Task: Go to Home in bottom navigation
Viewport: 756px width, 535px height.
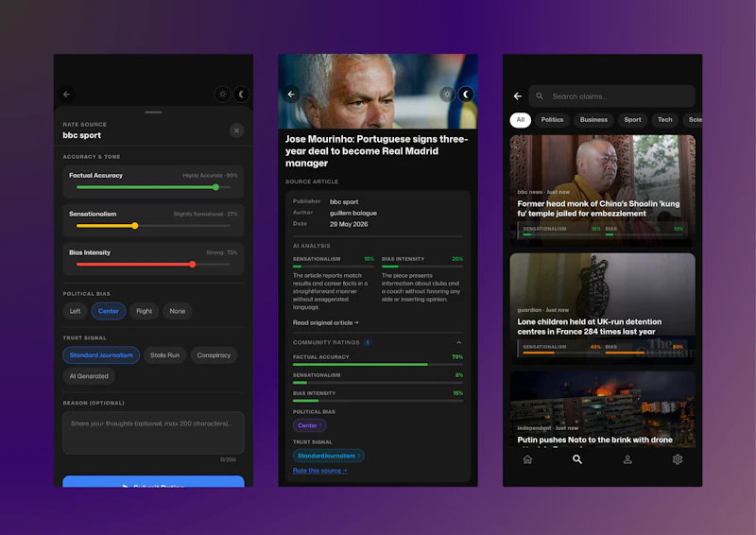Action: [x=527, y=459]
